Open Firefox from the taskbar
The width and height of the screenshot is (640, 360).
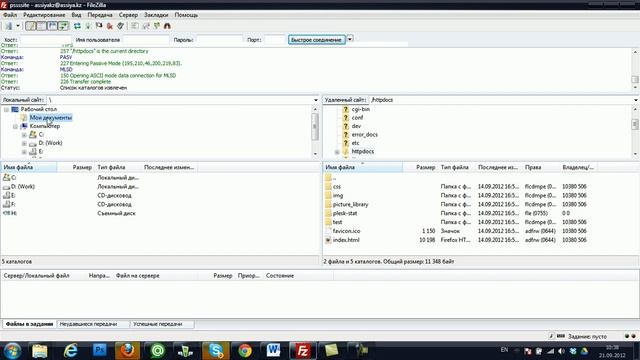(x=127, y=351)
